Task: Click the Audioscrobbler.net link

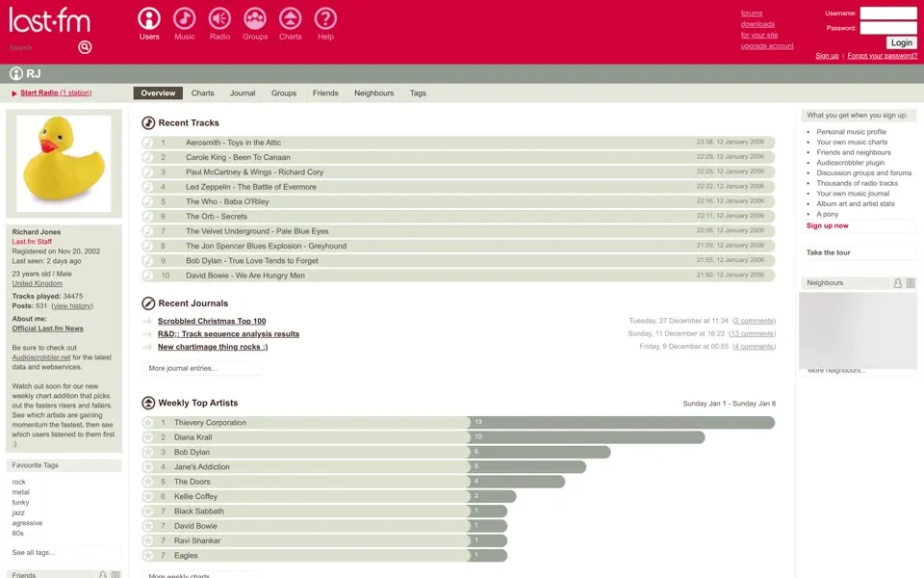Action: [x=41, y=357]
